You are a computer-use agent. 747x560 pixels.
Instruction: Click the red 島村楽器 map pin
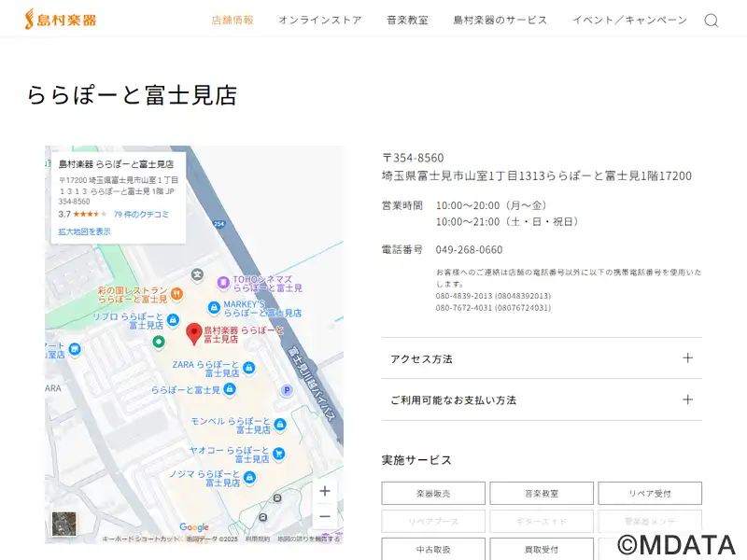[x=194, y=333]
